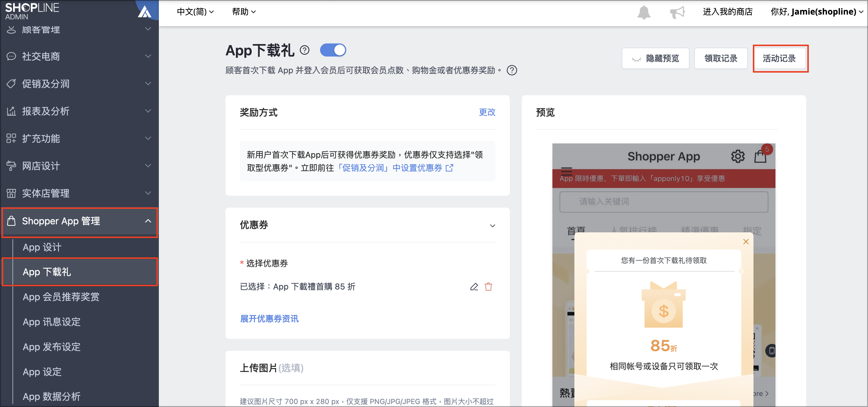Open App 设计 in sidebar
Image resolution: width=868 pixels, height=407 pixels.
pos(42,247)
